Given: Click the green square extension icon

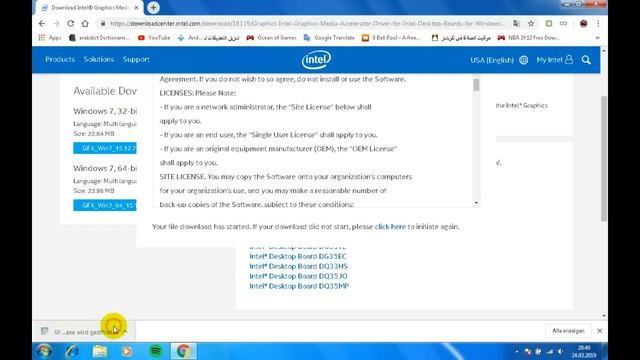Looking at the screenshot, I should (x=549, y=24).
